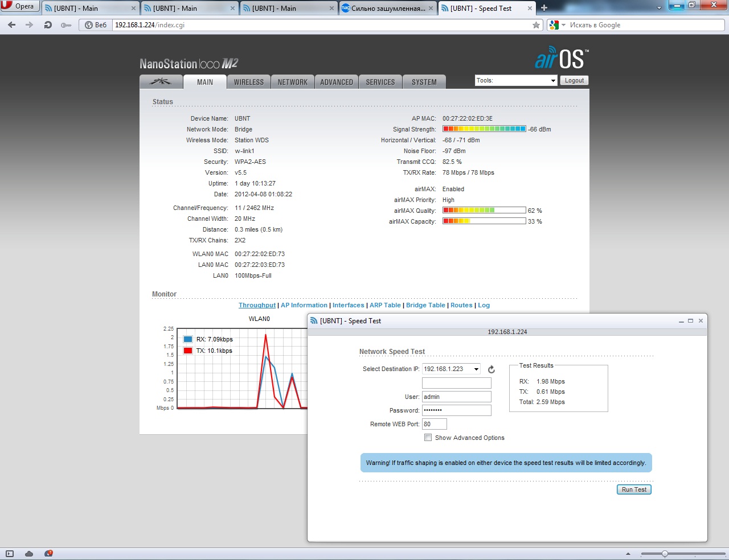Bookmark page with the star icon

click(x=536, y=25)
